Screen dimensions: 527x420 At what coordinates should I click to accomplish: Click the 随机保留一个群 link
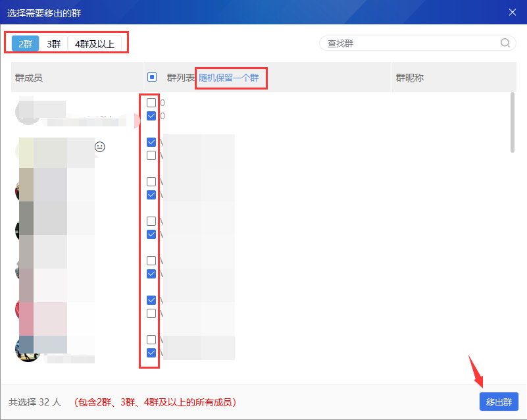pos(229,78)
